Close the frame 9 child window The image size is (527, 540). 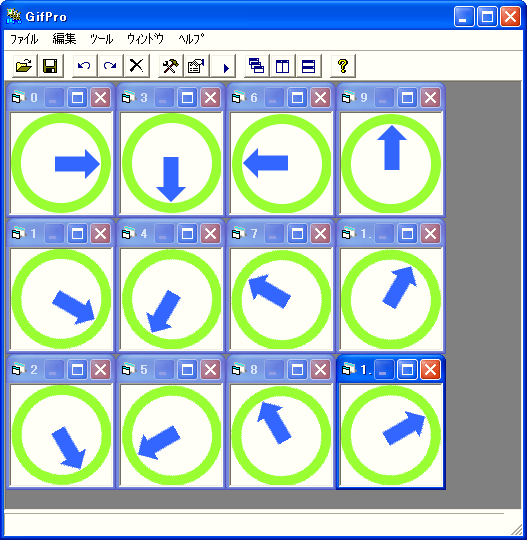[430, 98]
